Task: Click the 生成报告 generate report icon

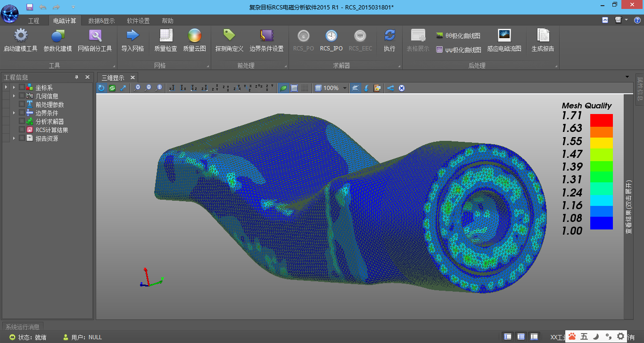Action: [x=543, y=36]
